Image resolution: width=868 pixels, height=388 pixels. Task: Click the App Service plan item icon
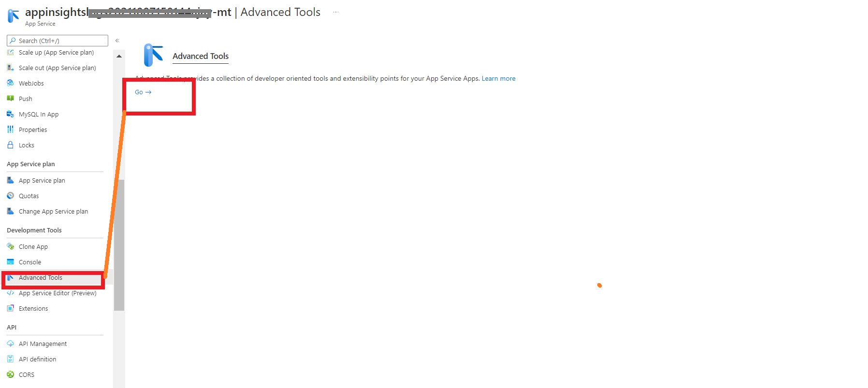click(x=10, y=180)
